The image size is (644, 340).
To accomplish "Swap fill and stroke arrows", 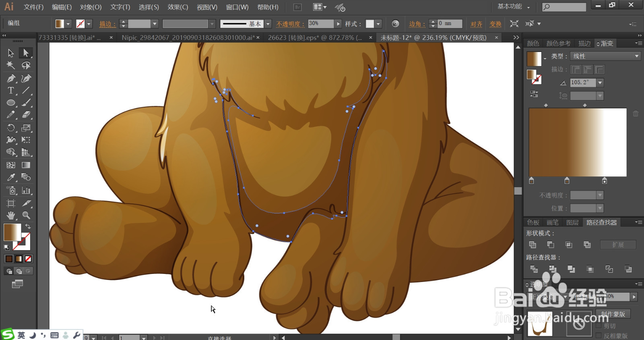I will 28,226.
